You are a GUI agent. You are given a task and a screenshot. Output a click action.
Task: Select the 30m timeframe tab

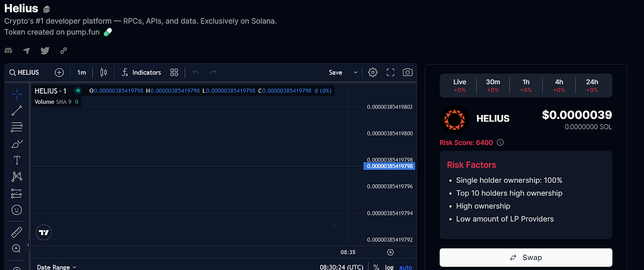pyautogui.click(x=493, y=85)
